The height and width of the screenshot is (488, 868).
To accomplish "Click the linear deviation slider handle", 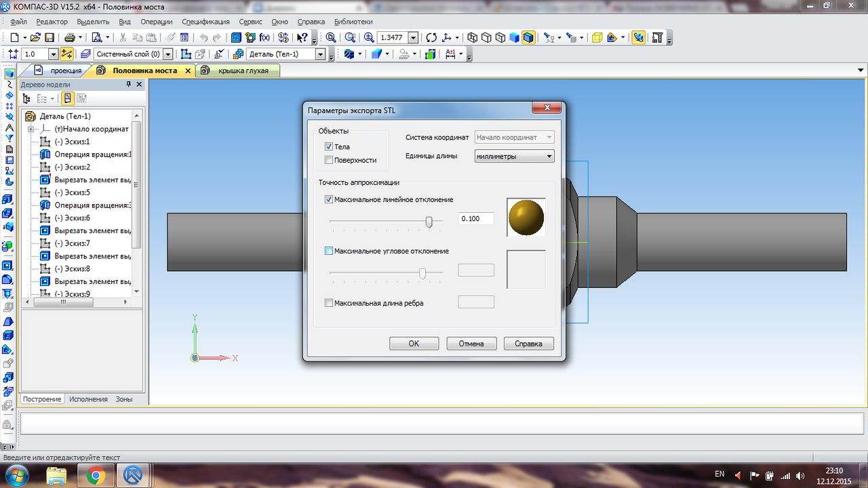I will click(429, 222).
